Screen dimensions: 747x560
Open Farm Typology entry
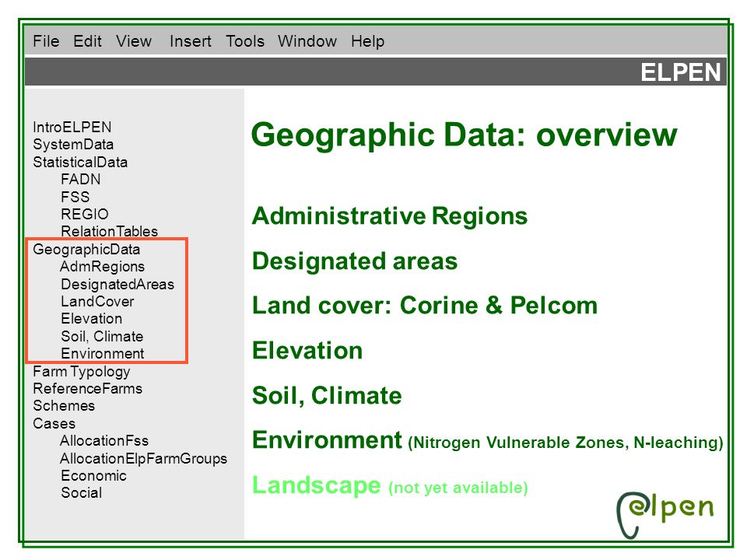pyautogui.click(x=82, y=372)
